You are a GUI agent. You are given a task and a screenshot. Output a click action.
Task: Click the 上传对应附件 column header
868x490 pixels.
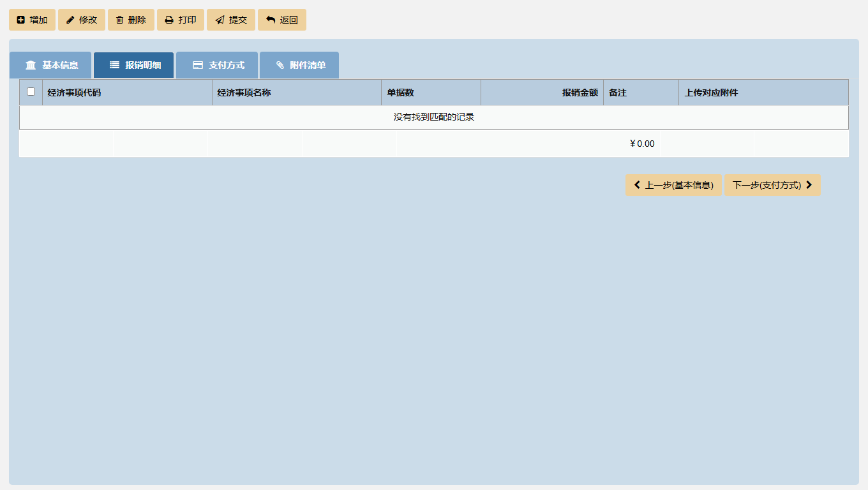pos(763,93)
